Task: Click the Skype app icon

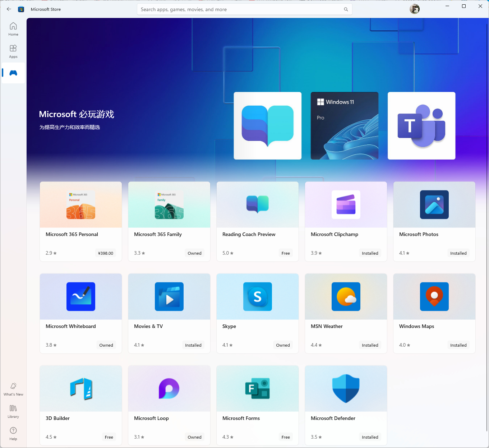Action: 258,297
